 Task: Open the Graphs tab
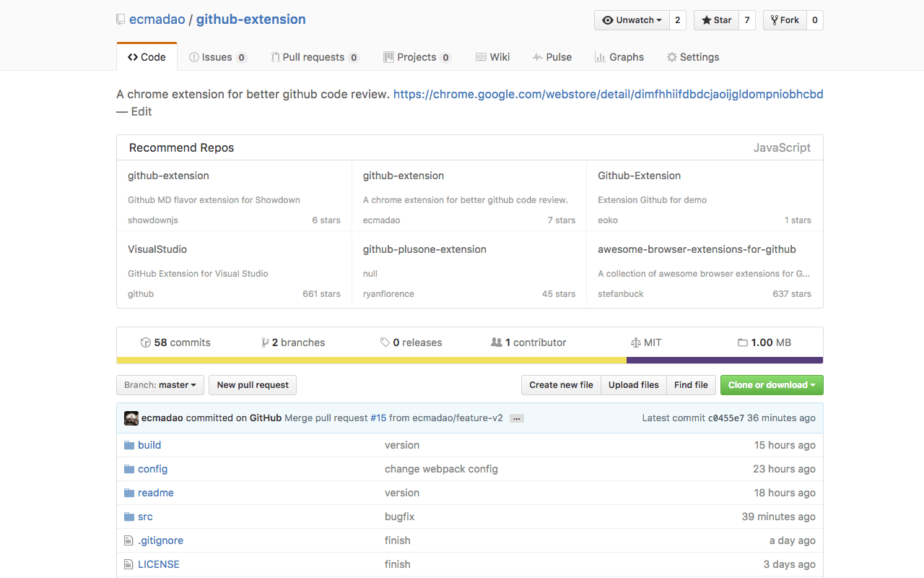[x=619, y=57]
